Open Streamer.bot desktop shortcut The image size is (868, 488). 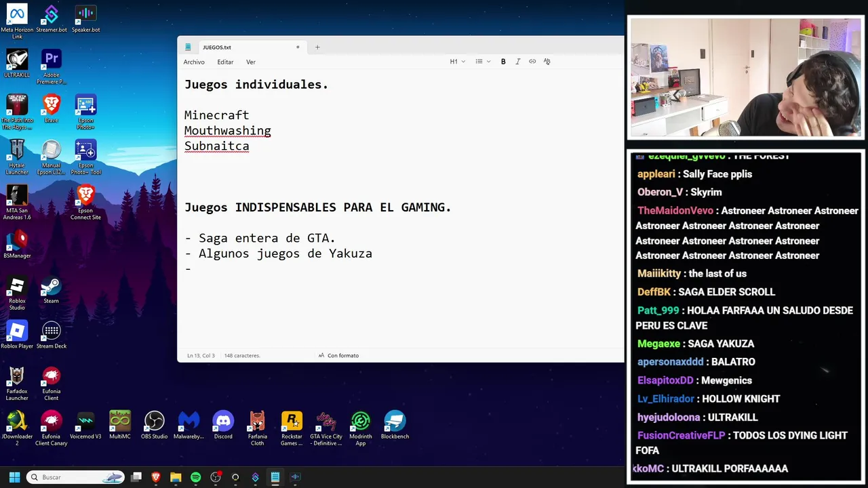[x=52, y=19]
